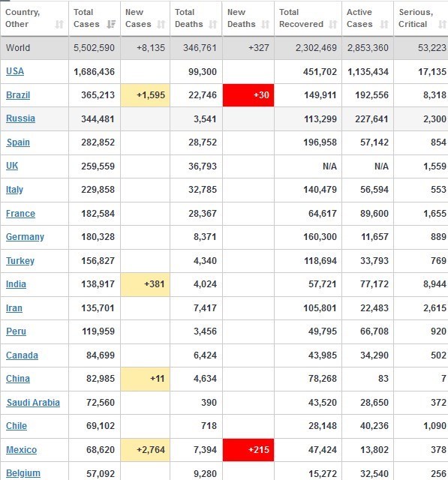Open the Mexico country link
This screenshot has height=480, width=448.
pyautogui.click(x=22, y=450)
